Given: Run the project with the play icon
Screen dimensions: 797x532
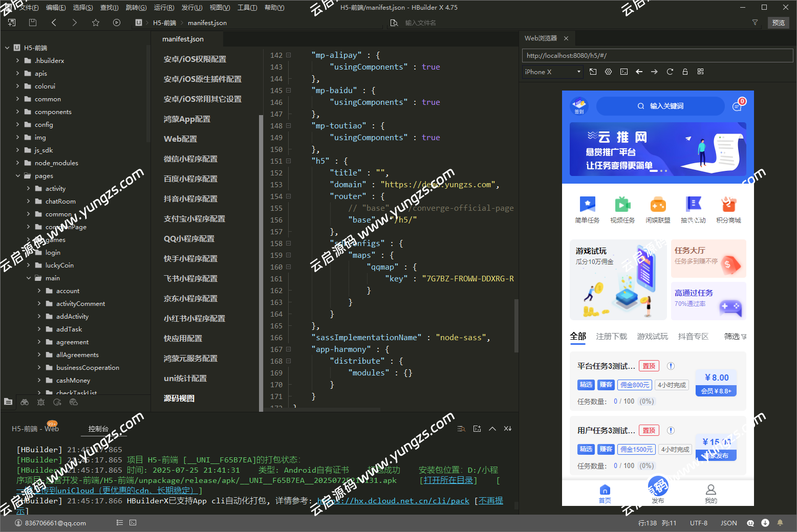Looking at the screenshot, I should click(x=117, y=23).
